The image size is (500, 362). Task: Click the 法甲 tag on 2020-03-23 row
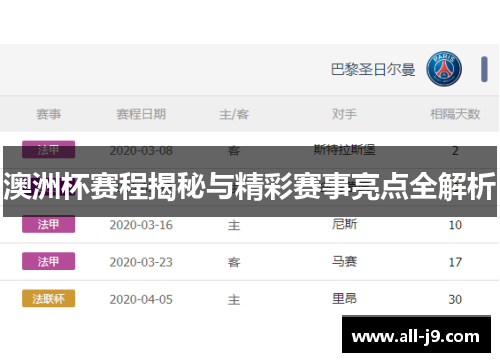(x=49, y=261)
